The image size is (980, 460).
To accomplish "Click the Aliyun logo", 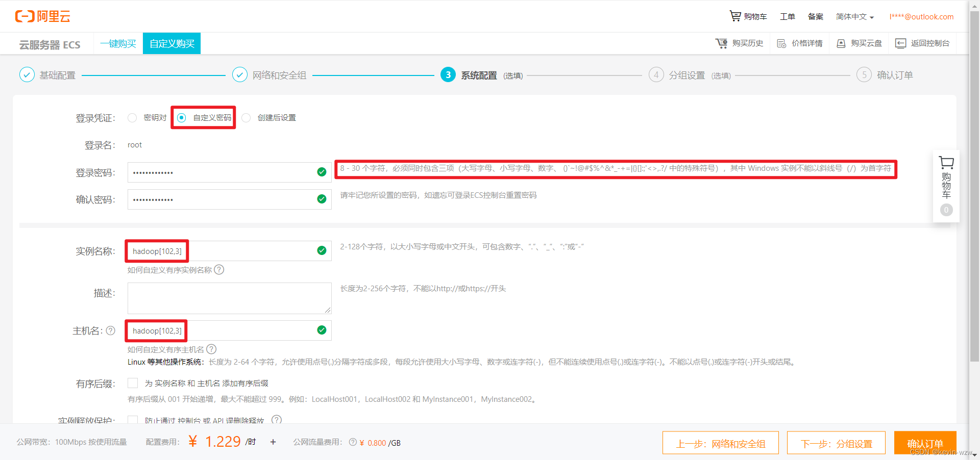I will click(43, 16).
